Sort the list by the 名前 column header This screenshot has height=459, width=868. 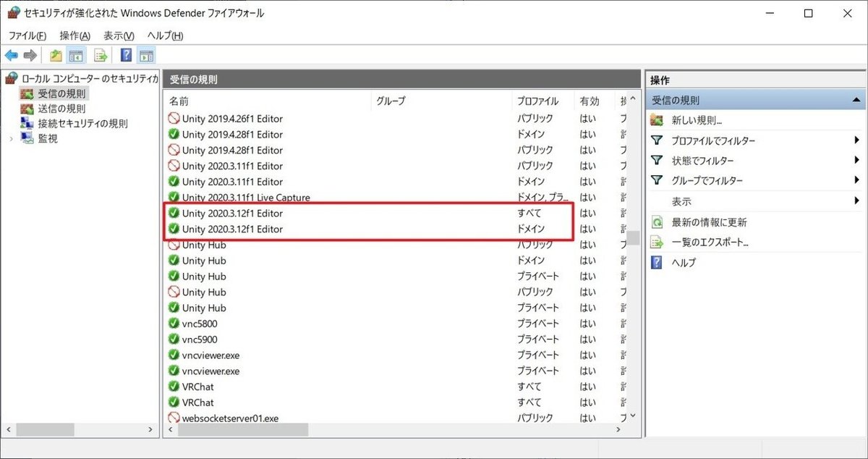(x=268, y=101)
